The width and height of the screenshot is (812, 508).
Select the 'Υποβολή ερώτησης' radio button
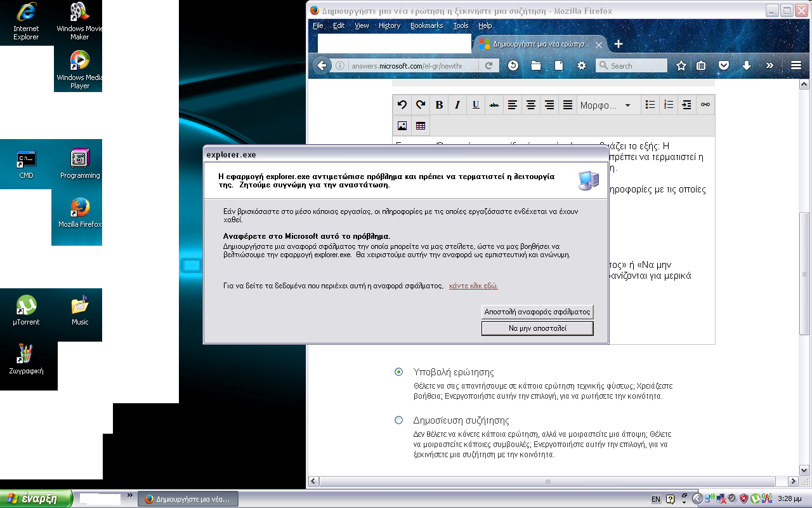[x=398, y=371]
